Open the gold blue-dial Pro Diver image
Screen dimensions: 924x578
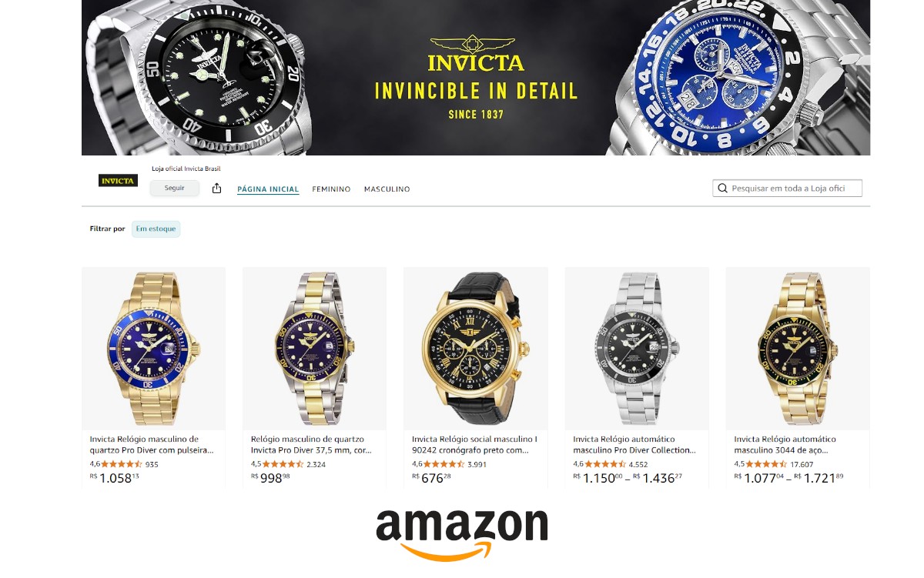153,349
